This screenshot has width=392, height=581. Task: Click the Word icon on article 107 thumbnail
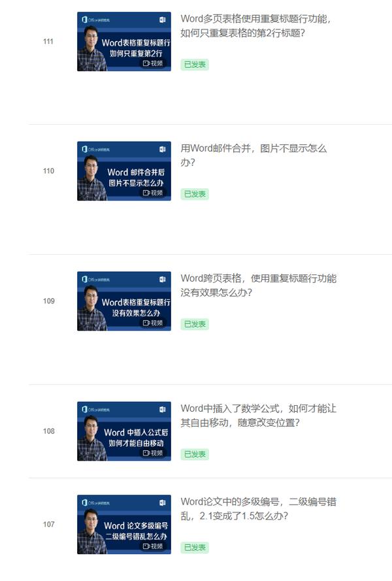pyautogui.click(x=162, y=503)
